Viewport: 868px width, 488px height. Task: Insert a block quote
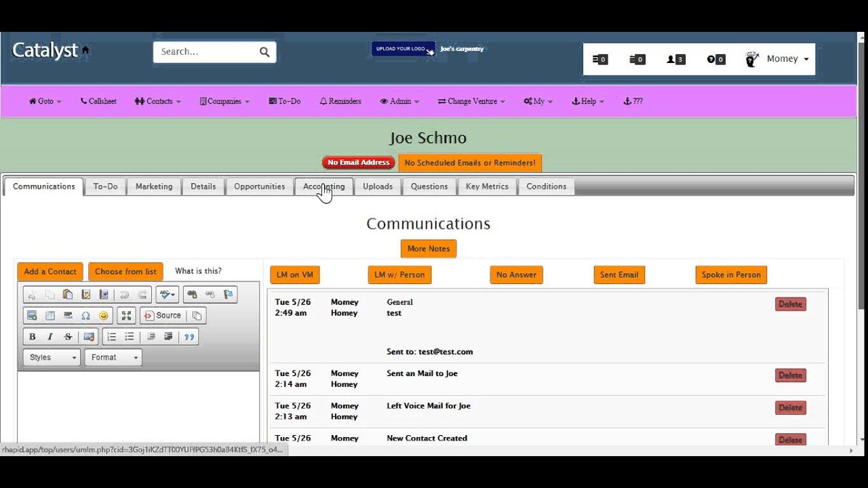(x=189, y=337)
